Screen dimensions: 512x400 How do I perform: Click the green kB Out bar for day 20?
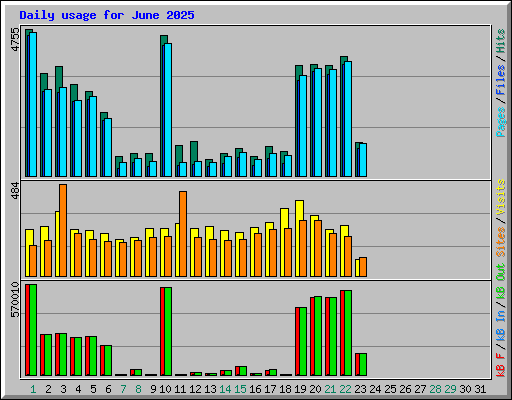click(318, 336)
